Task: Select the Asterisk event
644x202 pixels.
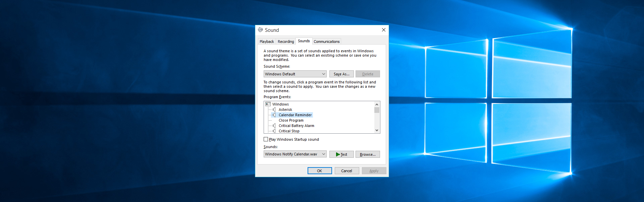Action: point(285,110)
